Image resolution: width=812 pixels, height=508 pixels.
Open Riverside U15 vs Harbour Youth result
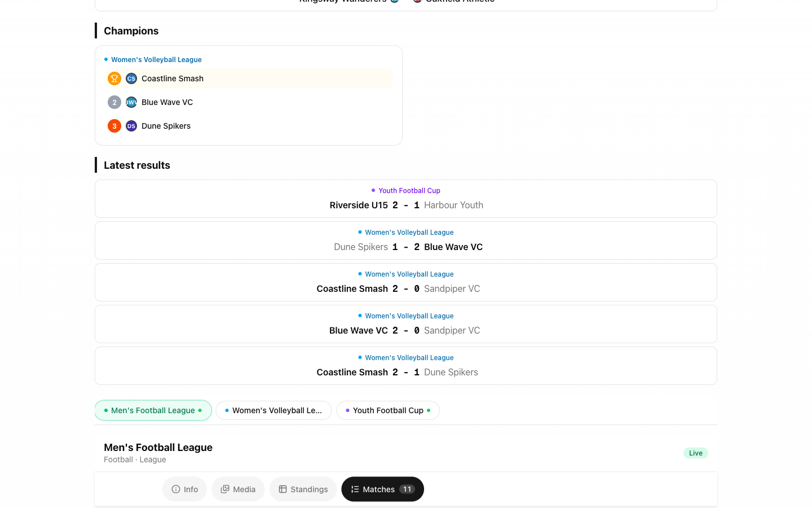[406, 199]
